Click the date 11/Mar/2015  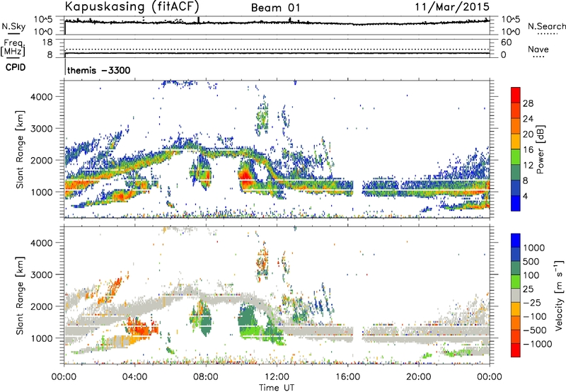tap(452, 6)
